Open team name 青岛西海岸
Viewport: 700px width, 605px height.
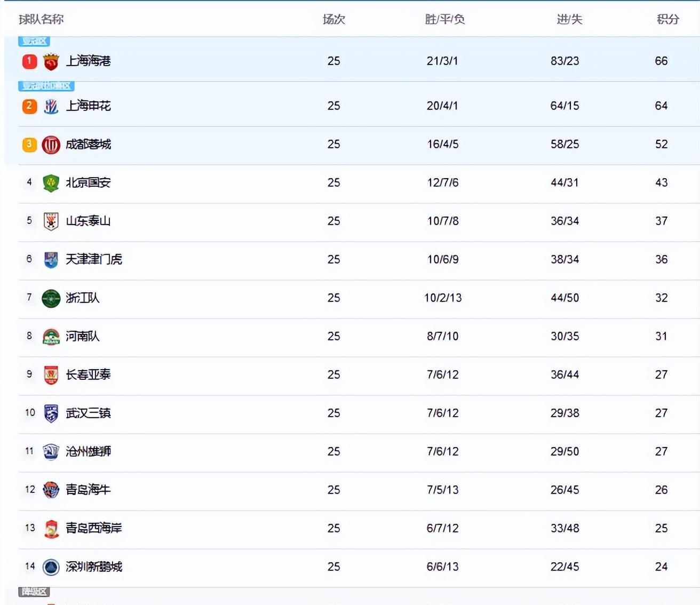[94, 528]
